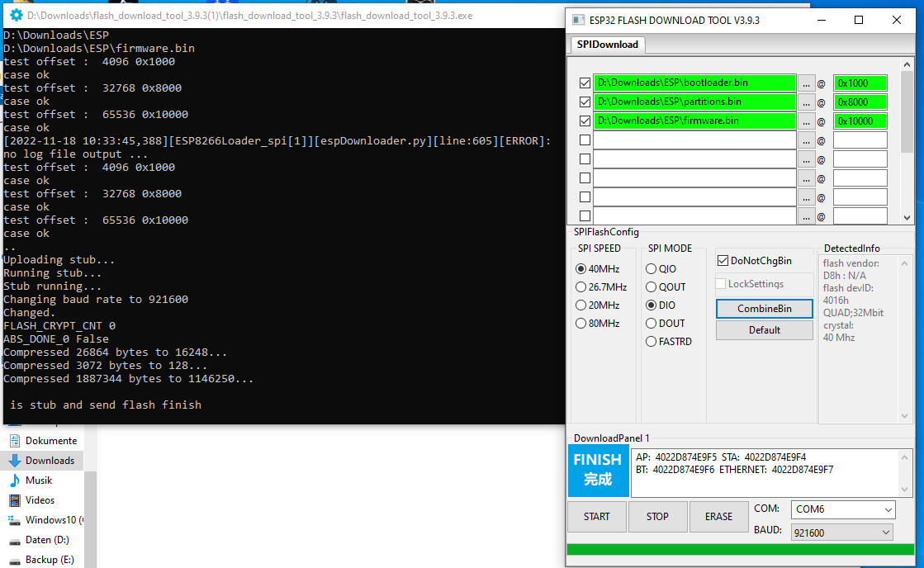The height and width of the screenshot is (568, 924).
Task: Click the STOP button
Action: pyautogui.click(x=657, y=517)
